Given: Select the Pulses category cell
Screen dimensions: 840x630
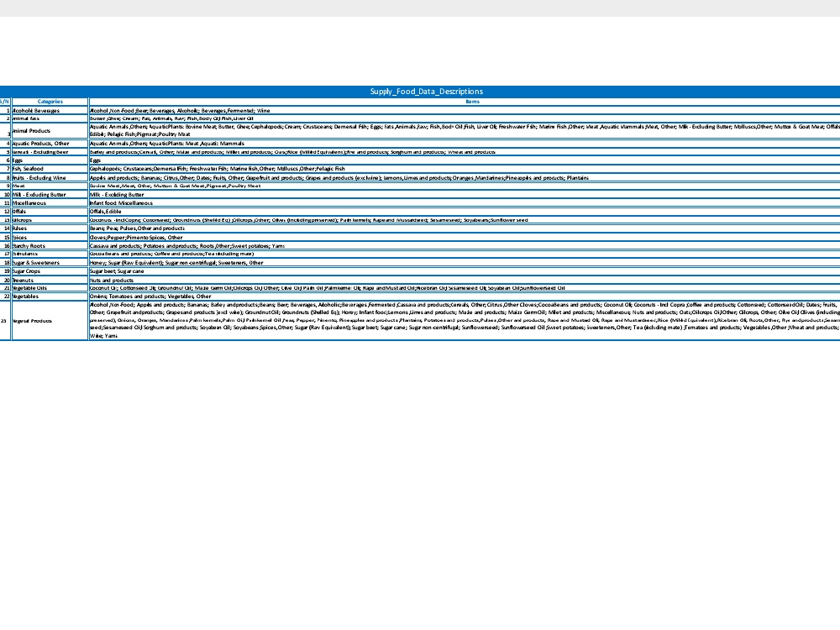Looking at the screenshot, I should (50, 228).
